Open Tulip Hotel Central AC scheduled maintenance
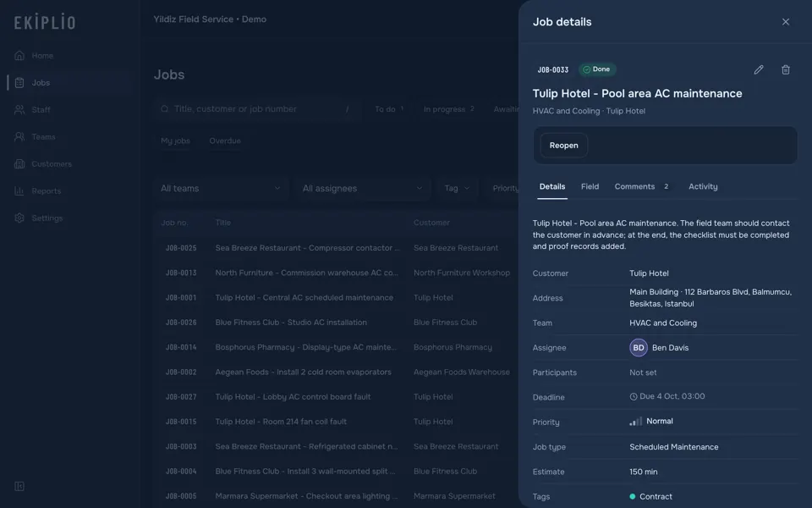The height and width of the screenshot is (508, 812). tap(337, 297)
